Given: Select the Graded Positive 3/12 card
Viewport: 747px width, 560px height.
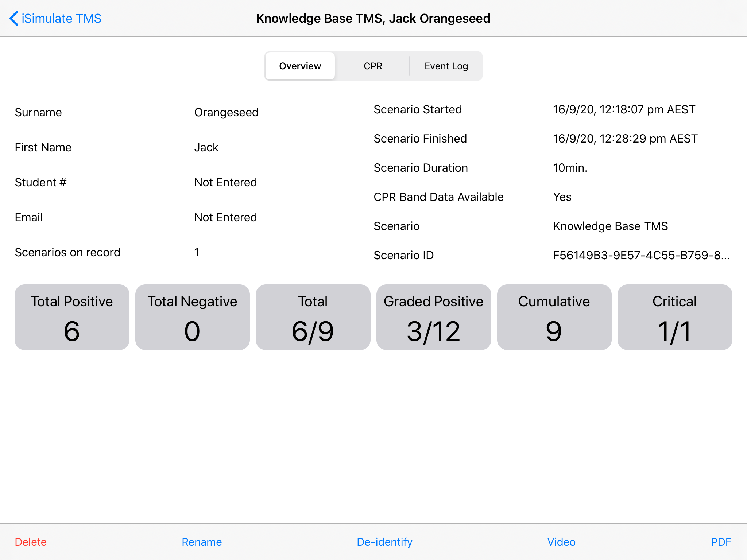Looking at the screenshot, I should (433, 317).
